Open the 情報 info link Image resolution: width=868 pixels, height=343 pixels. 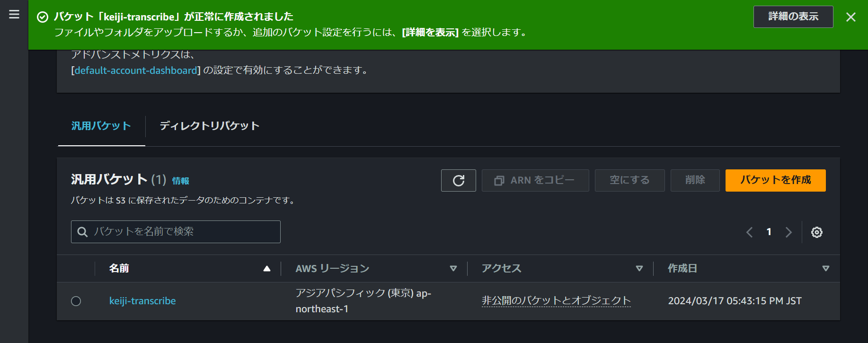coord(180,181)
